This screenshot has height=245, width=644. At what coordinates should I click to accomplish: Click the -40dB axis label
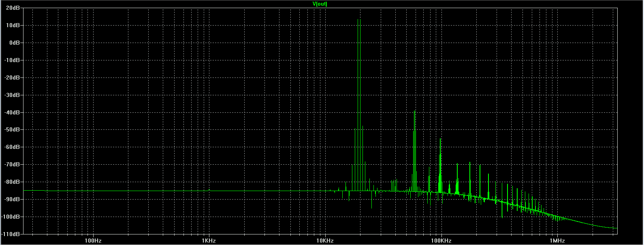[x=12, y=112]
